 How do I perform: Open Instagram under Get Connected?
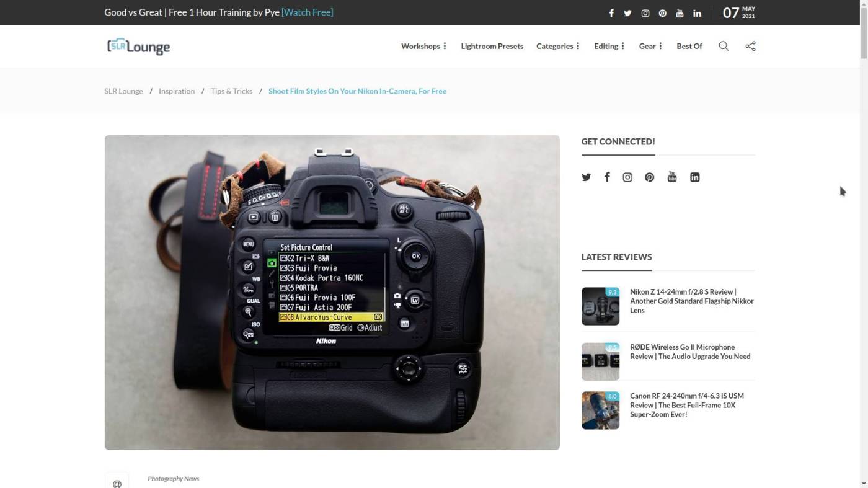[627, 177]
